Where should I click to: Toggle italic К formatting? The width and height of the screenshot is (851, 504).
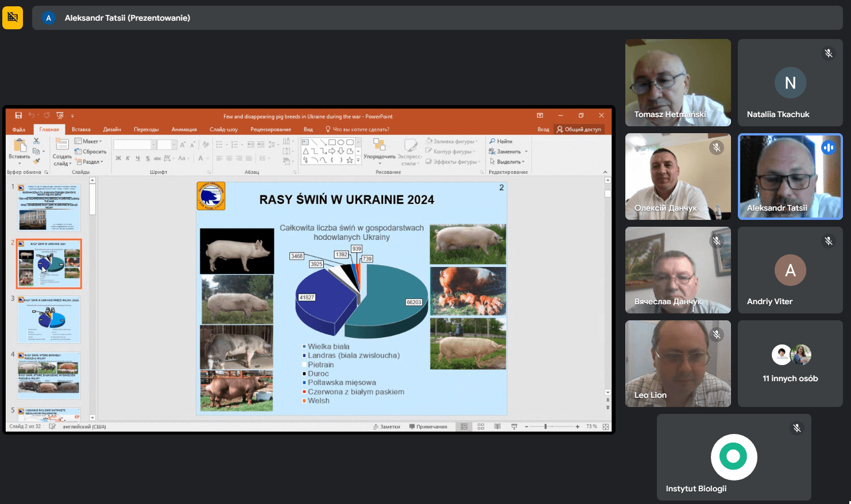click(x=127, y=158)
